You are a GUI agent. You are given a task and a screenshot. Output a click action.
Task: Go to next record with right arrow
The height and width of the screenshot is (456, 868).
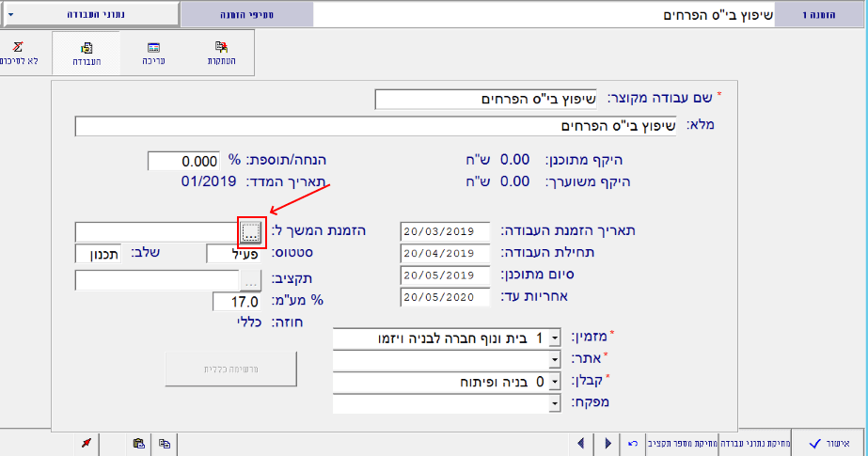click(x=608, y=444)
